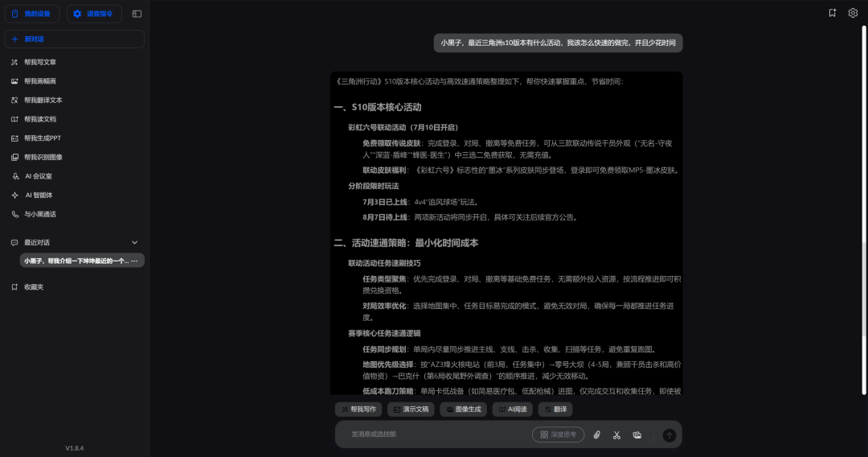Open 语音指令 voice command settings
The image size is (868, 457).
(x=94, y=14)
